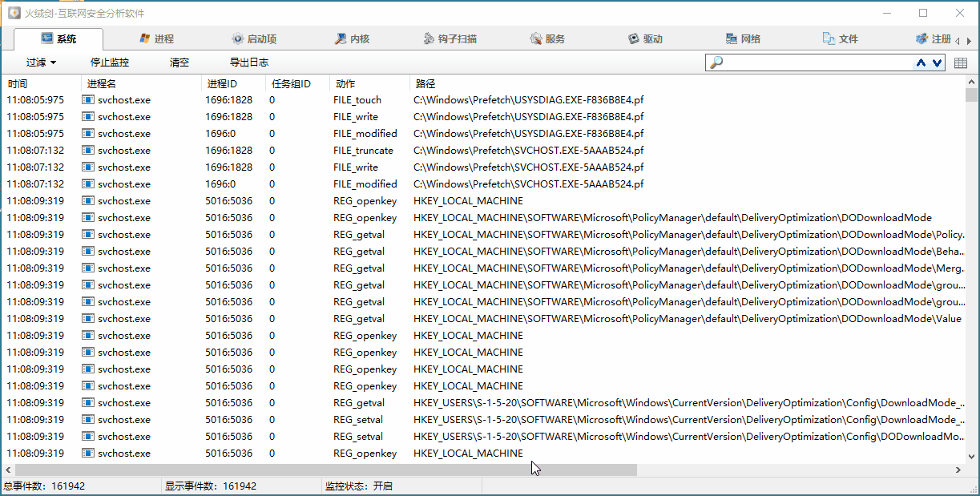
Task: Click the 驱动 tab icon
Action: coord(633,38)
